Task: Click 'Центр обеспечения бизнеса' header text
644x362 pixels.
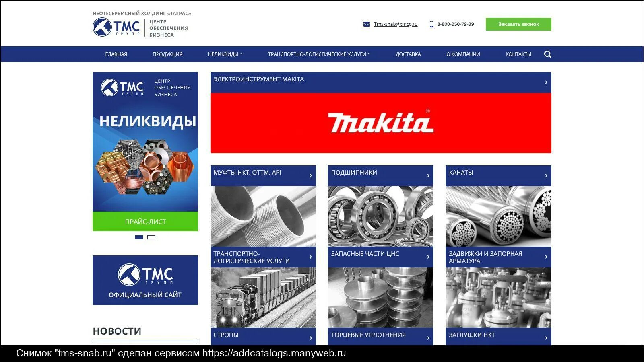Action: [168, 28]
